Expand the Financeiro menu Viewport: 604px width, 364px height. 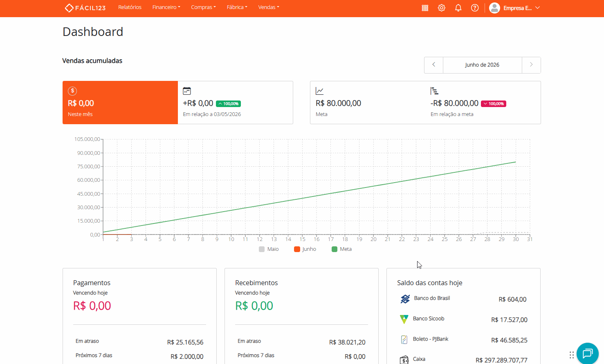tap(166, 7)
